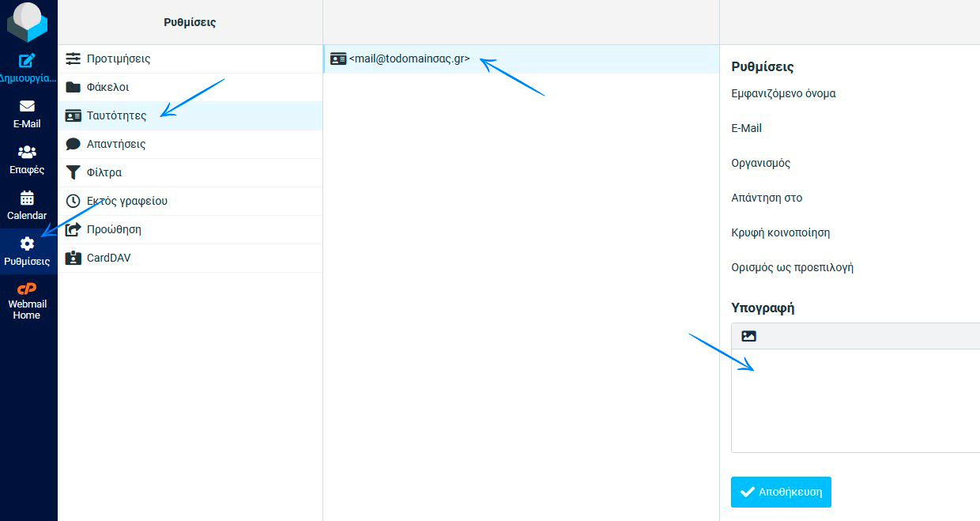The image size is (980, 521).
Task: Click the Ορισμός ως προεπιλογή label
Action: tap(792, 267)
